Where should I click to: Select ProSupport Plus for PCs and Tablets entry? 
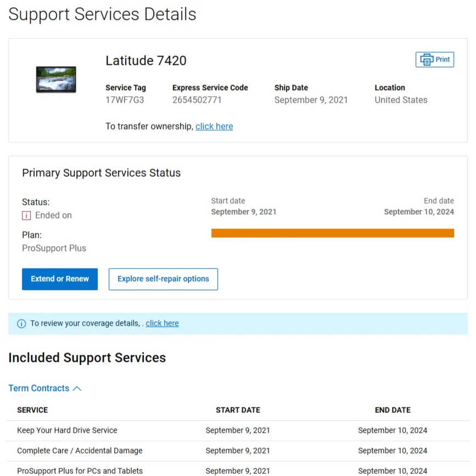coord(81,471)
